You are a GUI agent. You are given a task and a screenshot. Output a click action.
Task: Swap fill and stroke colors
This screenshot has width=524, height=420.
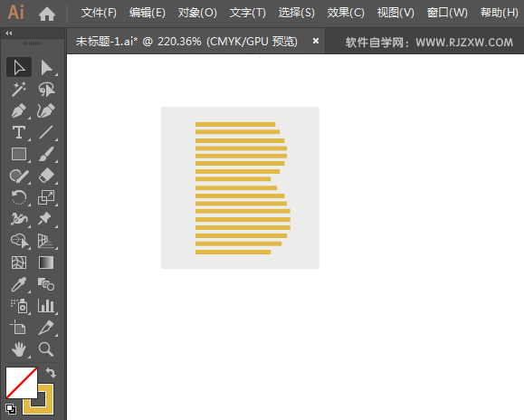point(51,373)
